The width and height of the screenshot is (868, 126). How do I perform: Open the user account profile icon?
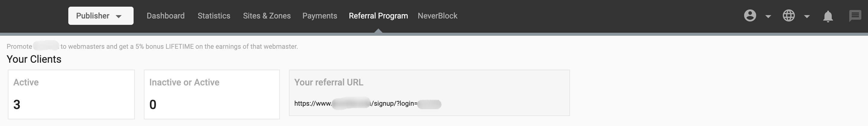750,15
